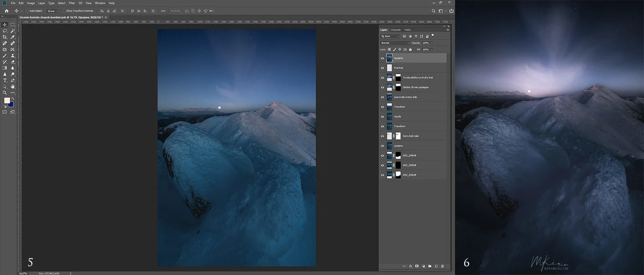Select the Transfomr layer thumbnail

(389, 107)
